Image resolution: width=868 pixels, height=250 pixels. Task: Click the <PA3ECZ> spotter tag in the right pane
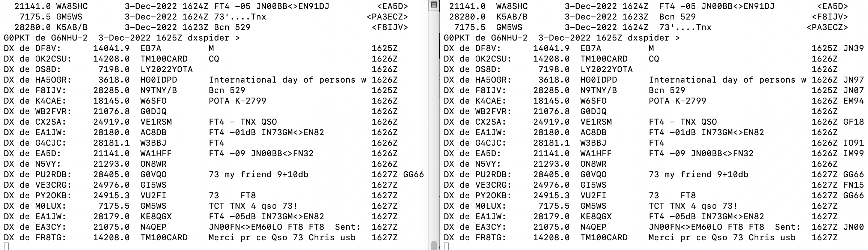(827, 27)
